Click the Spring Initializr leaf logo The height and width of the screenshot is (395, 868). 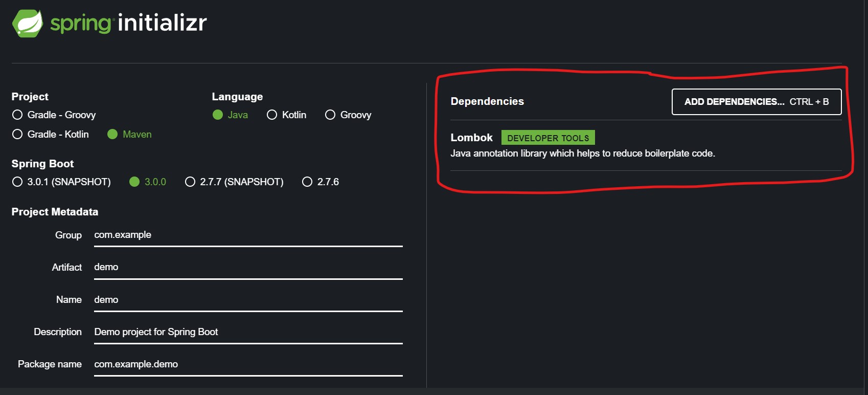pos(28,23)
